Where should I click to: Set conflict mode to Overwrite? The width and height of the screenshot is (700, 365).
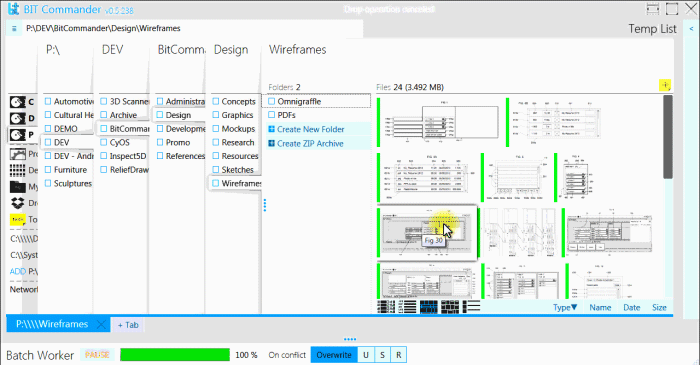tap(334, 355)
